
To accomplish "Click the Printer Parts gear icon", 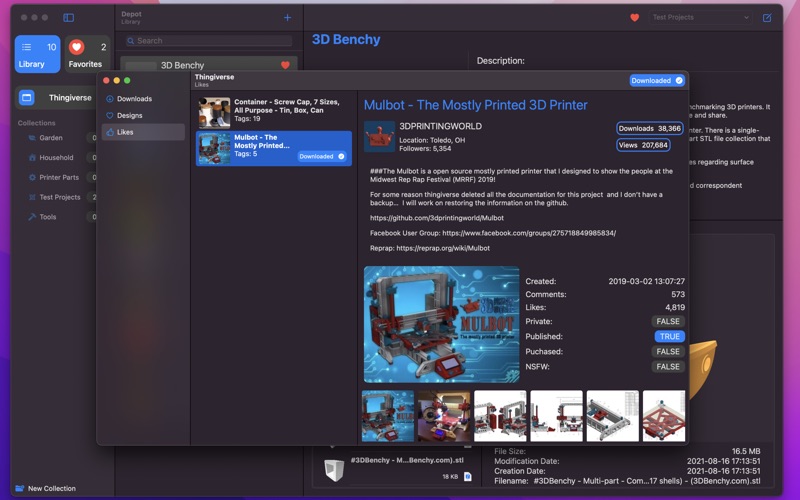I will (x=32, y=178).
